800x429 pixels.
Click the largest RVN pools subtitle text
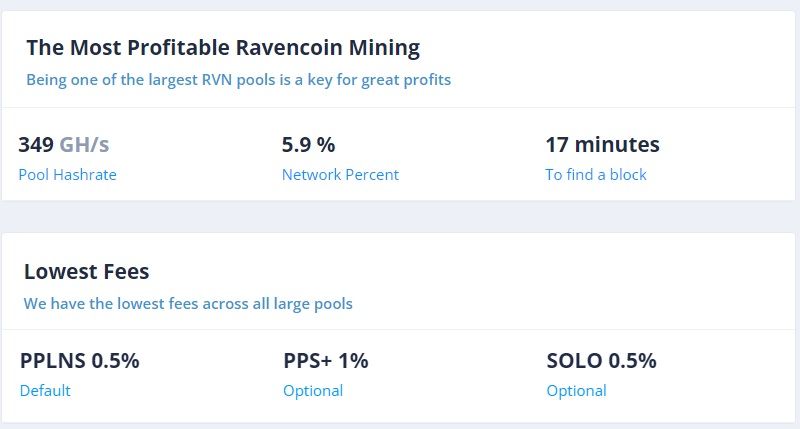[238, 80]
